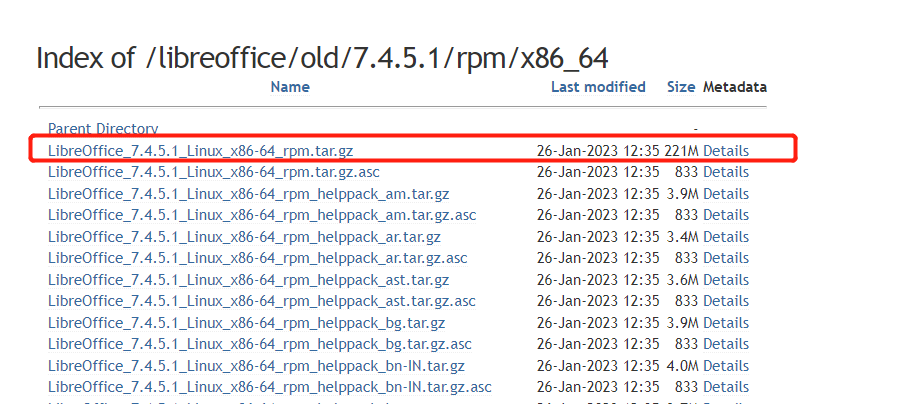The image size is (907, 404).
Task: Download the helppack_ar.tar.gz file
Action: pos(244,237)
